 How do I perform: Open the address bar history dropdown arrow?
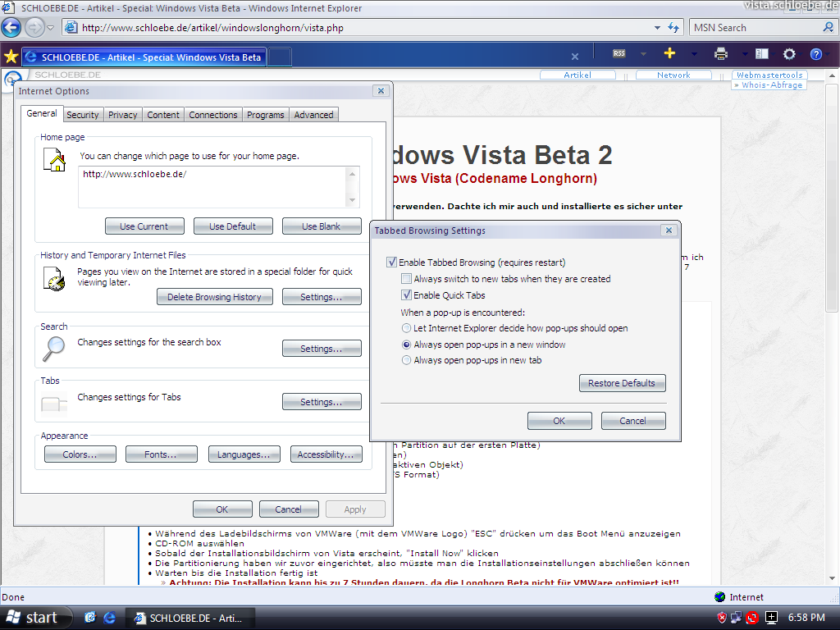tap(657, 27)
